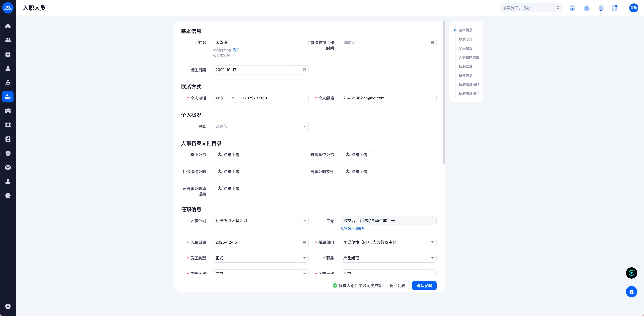Jump to 联系方式 section in outline
Viewport: 644px width, 316px height.
tap(465, 39)
